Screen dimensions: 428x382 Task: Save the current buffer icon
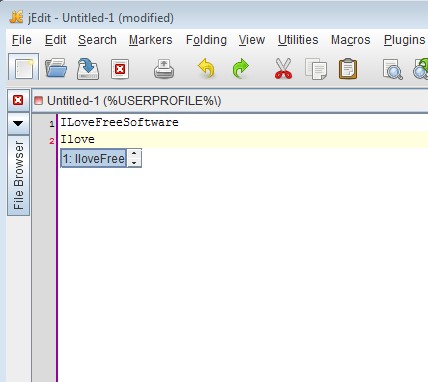pos(88,69)
